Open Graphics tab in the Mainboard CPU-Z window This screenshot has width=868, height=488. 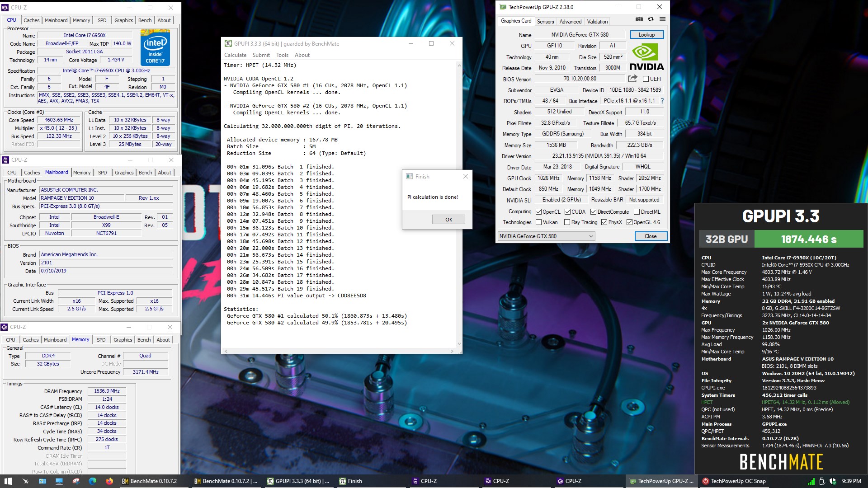click(x=124, y=173)
